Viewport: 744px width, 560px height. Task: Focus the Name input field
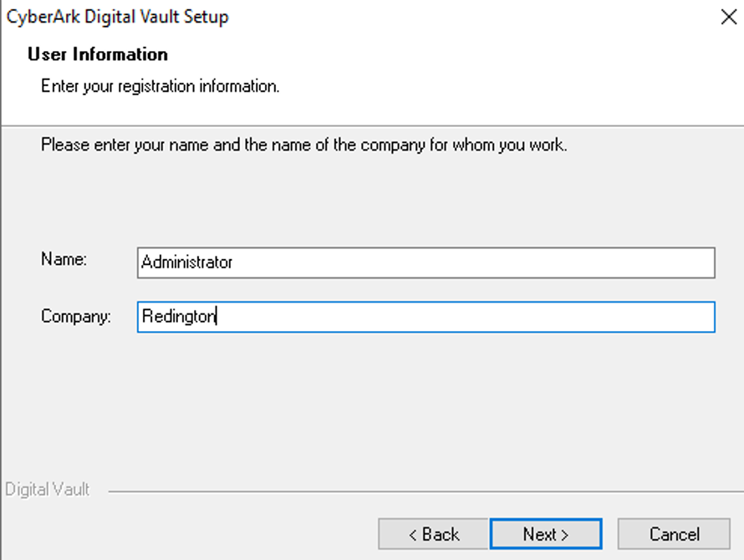coord(426,262)
